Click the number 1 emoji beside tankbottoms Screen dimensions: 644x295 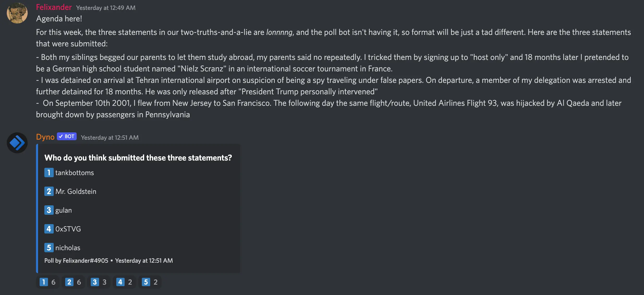coord(49,173)
